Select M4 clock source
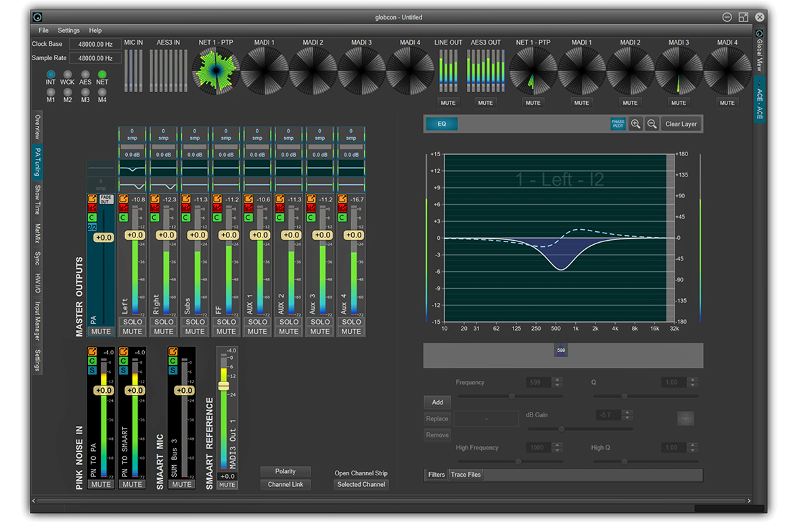The height and width of the screenshot is (522, 812). click(x=102, y=92)
